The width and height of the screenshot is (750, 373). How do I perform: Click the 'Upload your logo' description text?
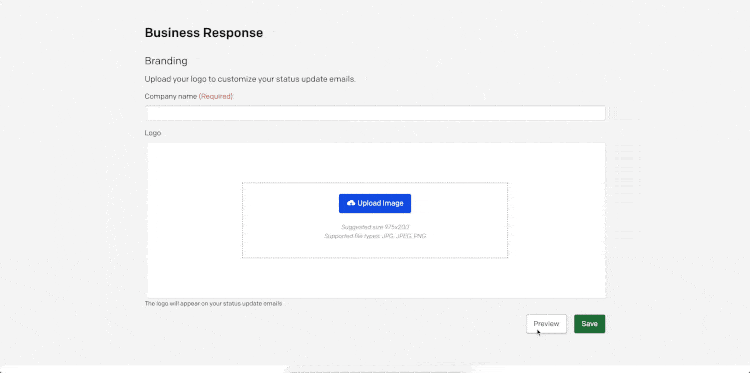[250, 79]
